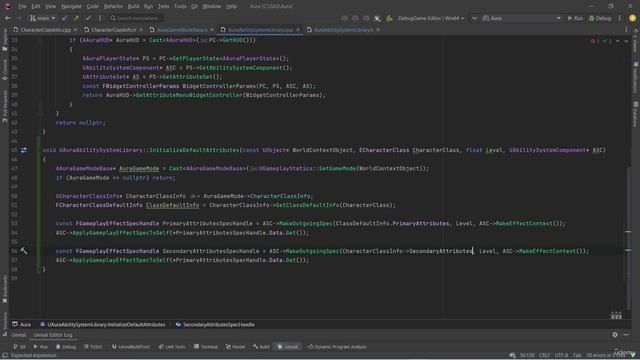Open the Build tool window
This screenshot has height=360, width=640.
tap(261, 347)
